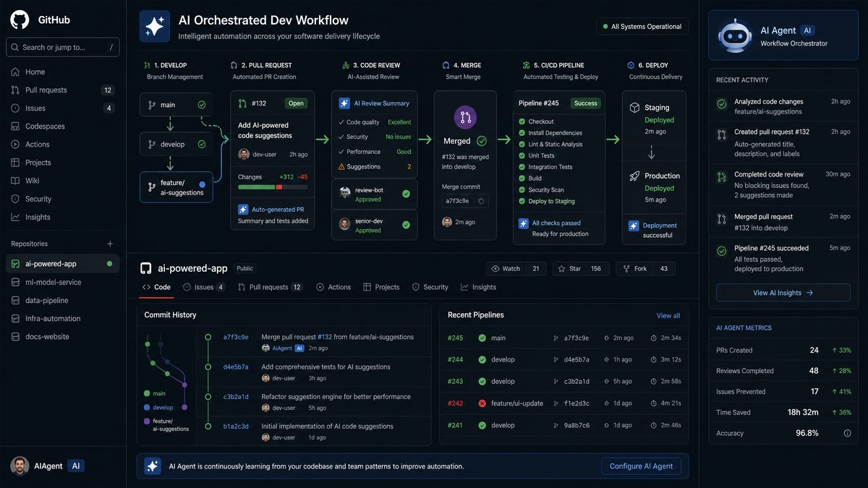The image size is (868, 488).
Task: Copy the merge commit a7f3c9e
Action: (x=482, y=201)
